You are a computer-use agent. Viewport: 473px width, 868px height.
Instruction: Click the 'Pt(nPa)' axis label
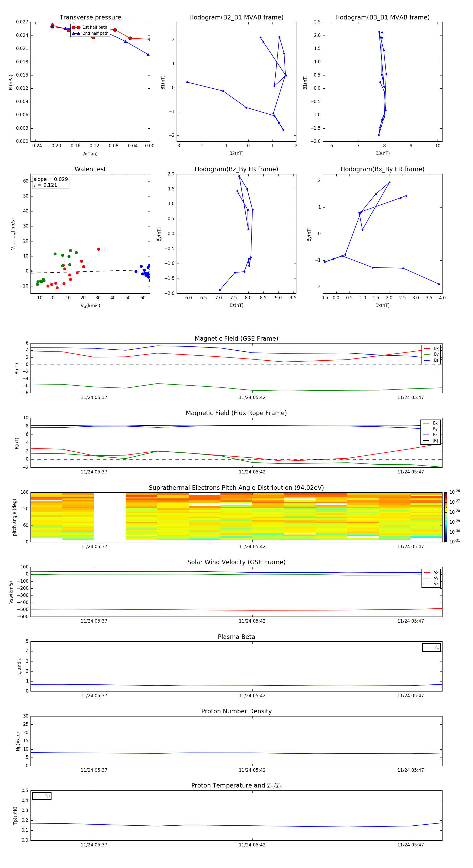click(x=11, y=82)
